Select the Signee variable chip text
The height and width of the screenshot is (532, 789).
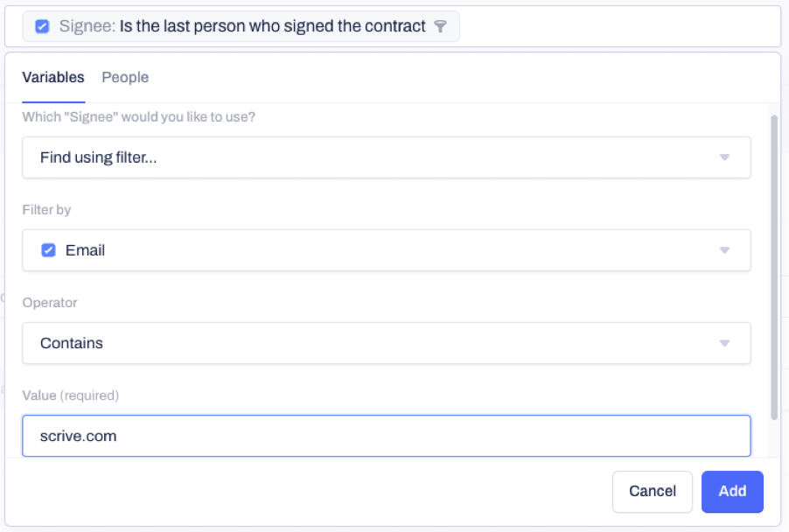point(242,26)
